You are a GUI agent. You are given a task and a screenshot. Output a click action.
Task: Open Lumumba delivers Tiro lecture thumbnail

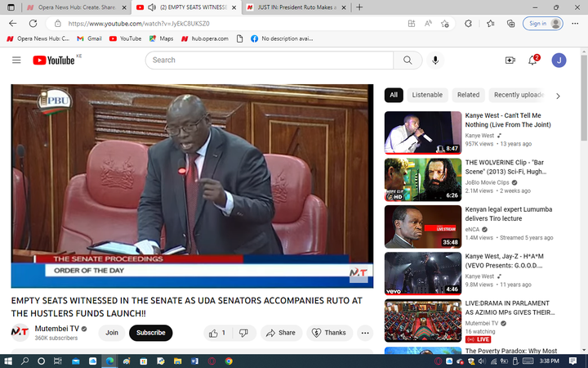click(423, 227)
